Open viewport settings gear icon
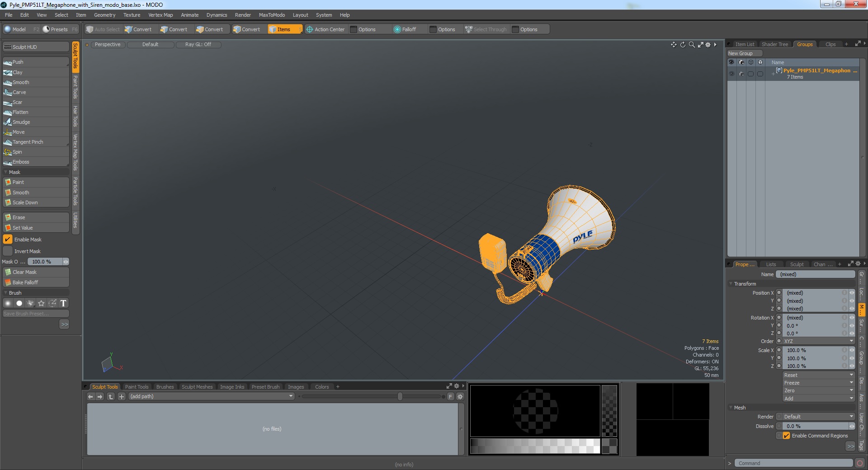The width and height of the screenshot is (868, 470). [x=708, y=44]
